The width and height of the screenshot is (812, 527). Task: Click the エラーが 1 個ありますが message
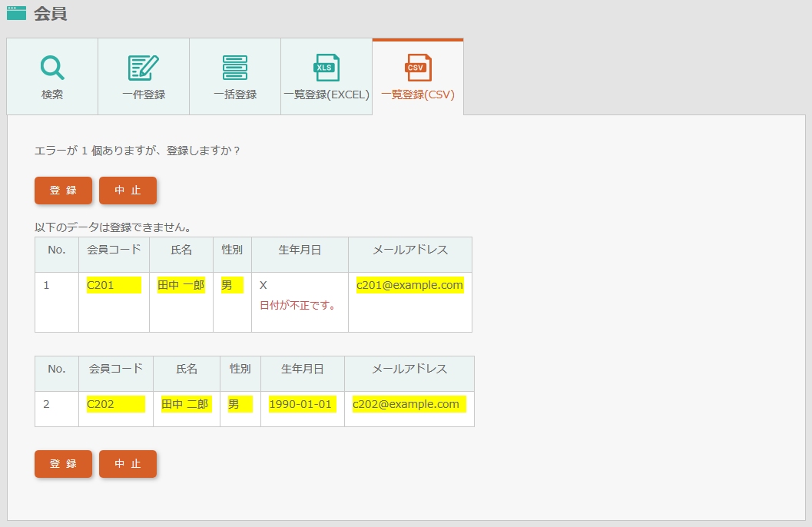pyautogui.click(x=138, y=151)
